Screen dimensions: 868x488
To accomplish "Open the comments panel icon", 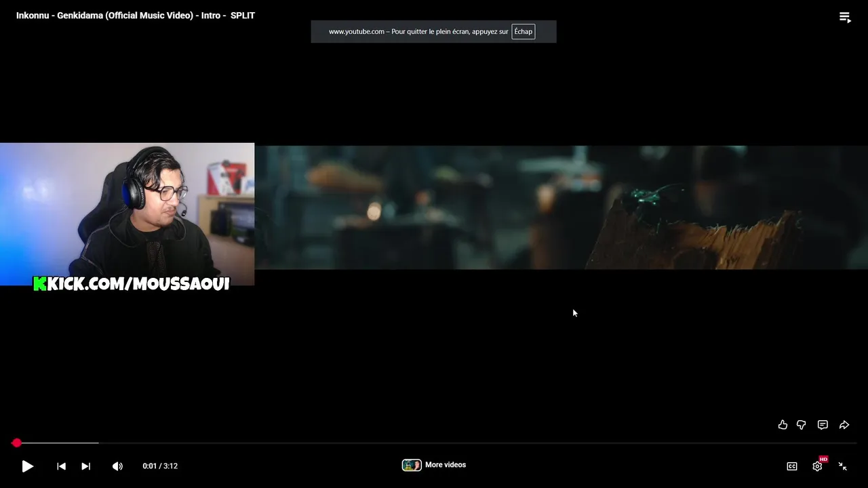I will point(823,425).
